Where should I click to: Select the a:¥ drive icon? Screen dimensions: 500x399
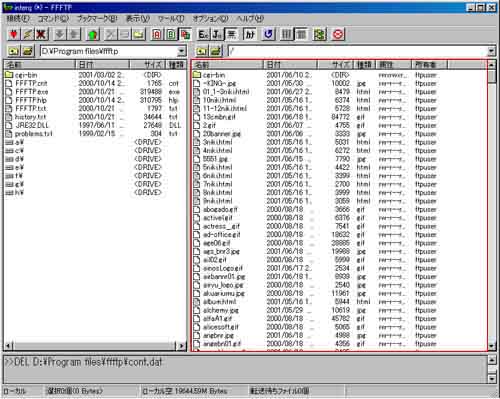pyautogui.click(x=9, y=143)
